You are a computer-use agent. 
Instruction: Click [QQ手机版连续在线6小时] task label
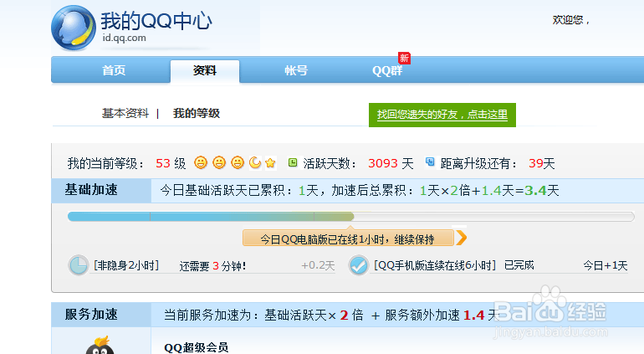[x=435, y=265]
